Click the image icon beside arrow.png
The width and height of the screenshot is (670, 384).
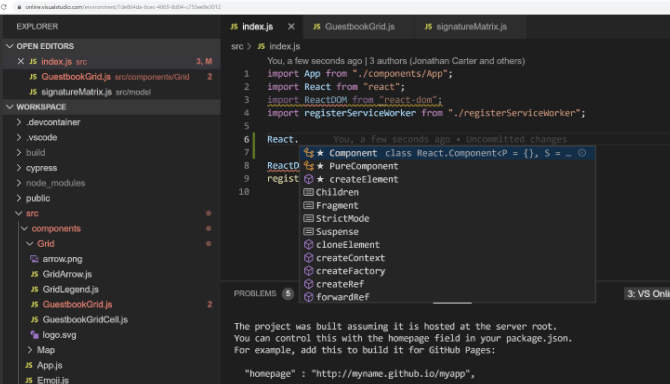click(34, 259)
